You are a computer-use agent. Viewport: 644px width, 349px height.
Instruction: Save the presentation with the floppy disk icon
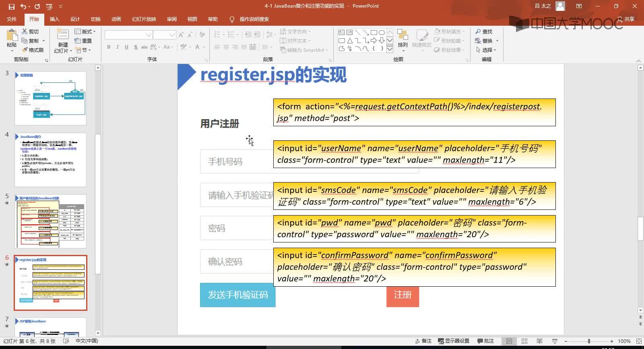click(11, 6)
